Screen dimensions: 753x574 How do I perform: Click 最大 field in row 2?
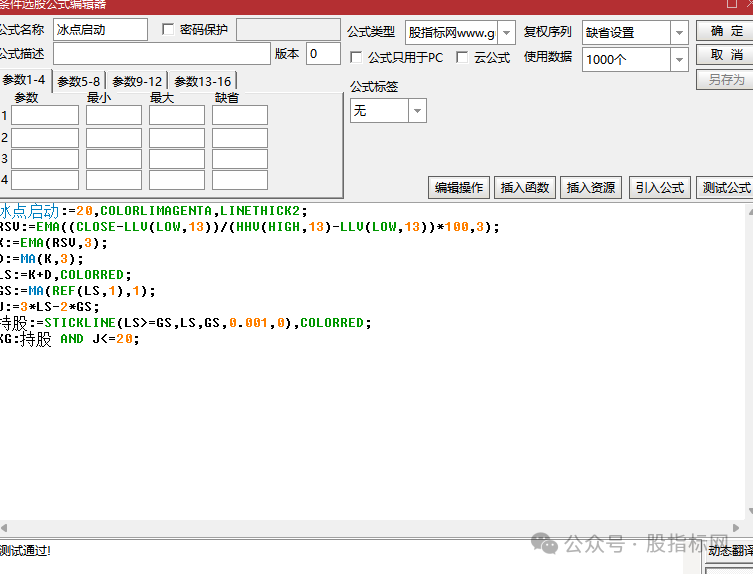pyautogui.click(x=177, y=138)
